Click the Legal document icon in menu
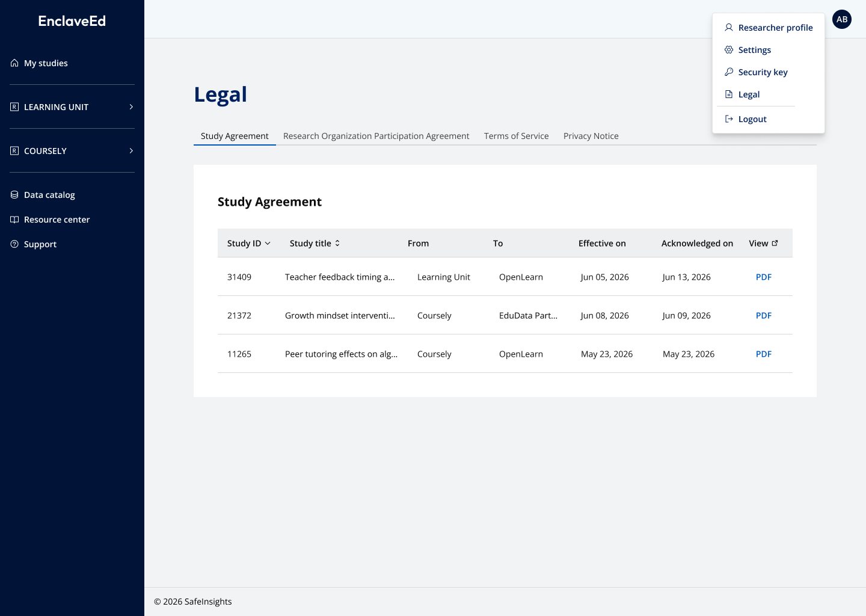This screenshot has height=616, width=866. click(729, 94)
